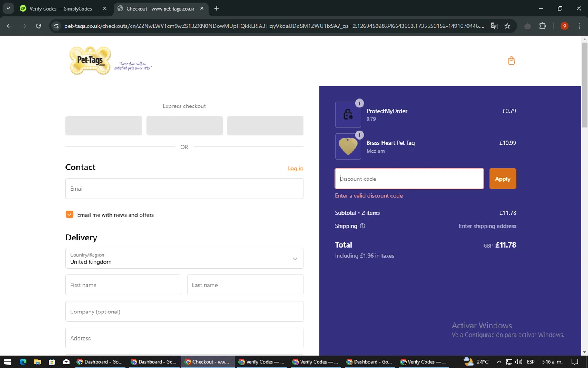Click the 'Enter a valid discount code' message

point(368,196)
